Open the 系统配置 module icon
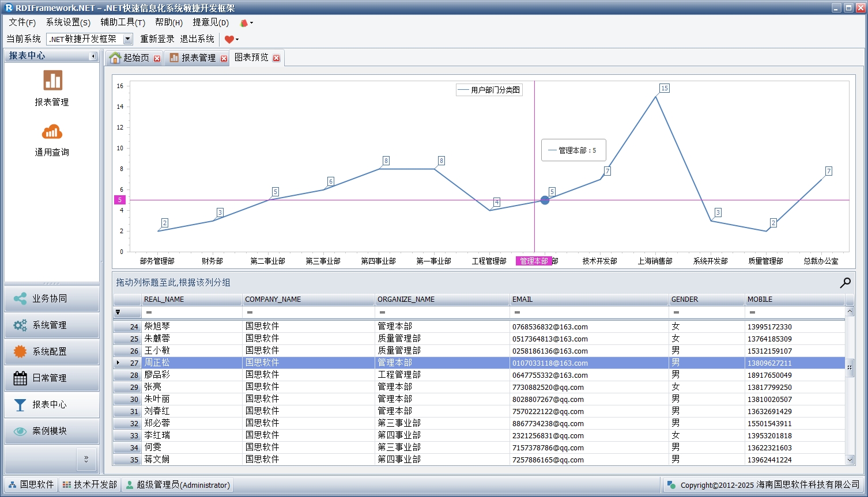 [x=20, y=351]
